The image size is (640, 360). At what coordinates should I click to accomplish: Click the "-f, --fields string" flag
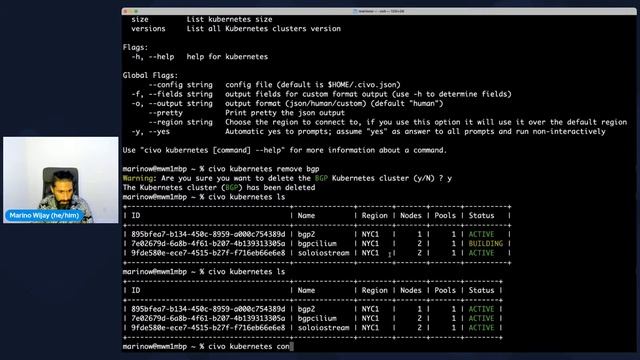[172, 94]
